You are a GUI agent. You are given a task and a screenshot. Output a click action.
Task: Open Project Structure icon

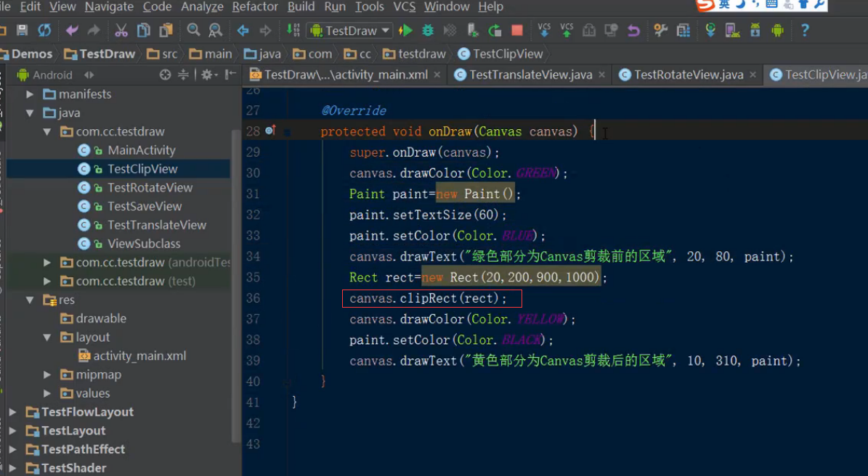(683, 30)
